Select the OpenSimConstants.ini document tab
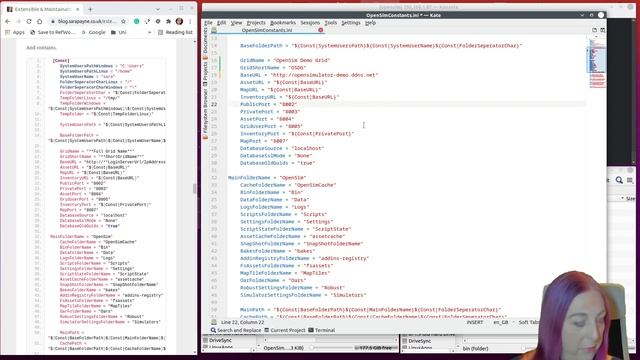 click(267, 30)
